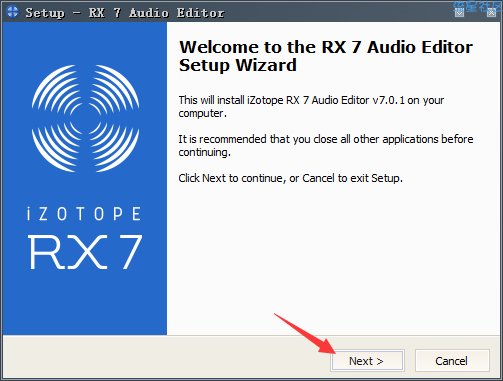Click the red arrow pointing to Next

click(305, 333)
